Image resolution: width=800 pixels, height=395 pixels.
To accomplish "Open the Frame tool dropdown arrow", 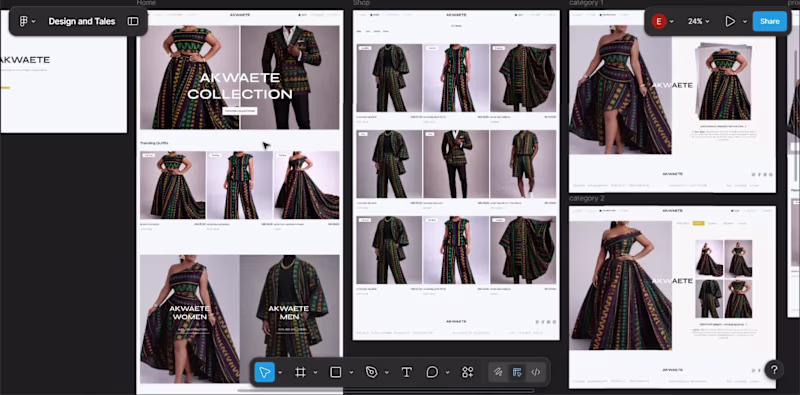I will pyautogui.click(x=315, y=373).
